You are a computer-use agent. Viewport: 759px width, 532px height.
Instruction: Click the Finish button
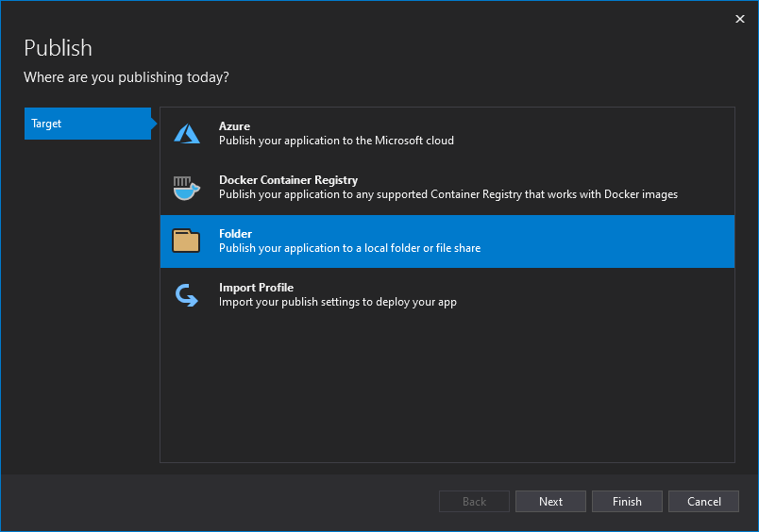[x=627, y=502]
